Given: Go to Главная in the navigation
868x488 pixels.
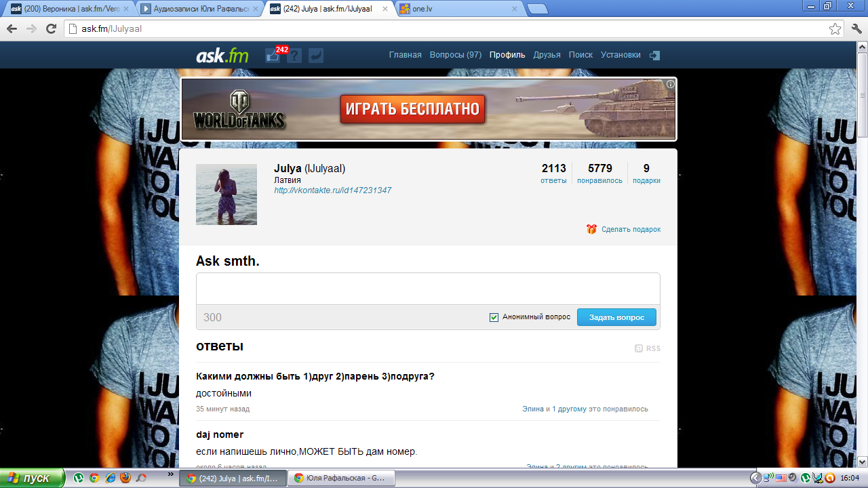Looking at the screenshot, I should coord(406,55).
